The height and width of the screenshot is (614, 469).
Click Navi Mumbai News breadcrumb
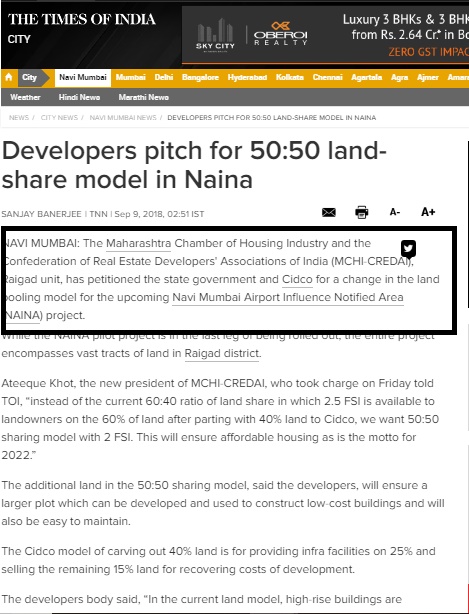123,117
